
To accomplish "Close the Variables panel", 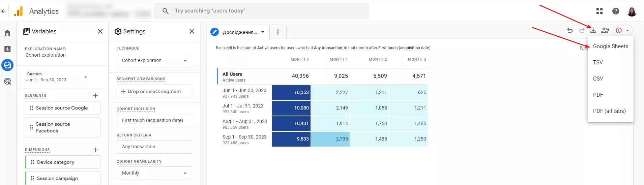I will point(100,31).
